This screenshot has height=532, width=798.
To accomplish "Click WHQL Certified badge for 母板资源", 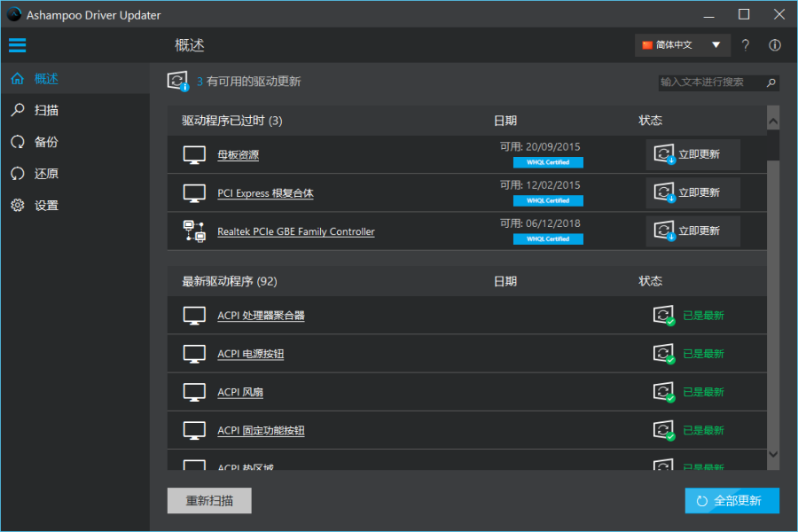I will pyautogui.click(x=548, y=162).
